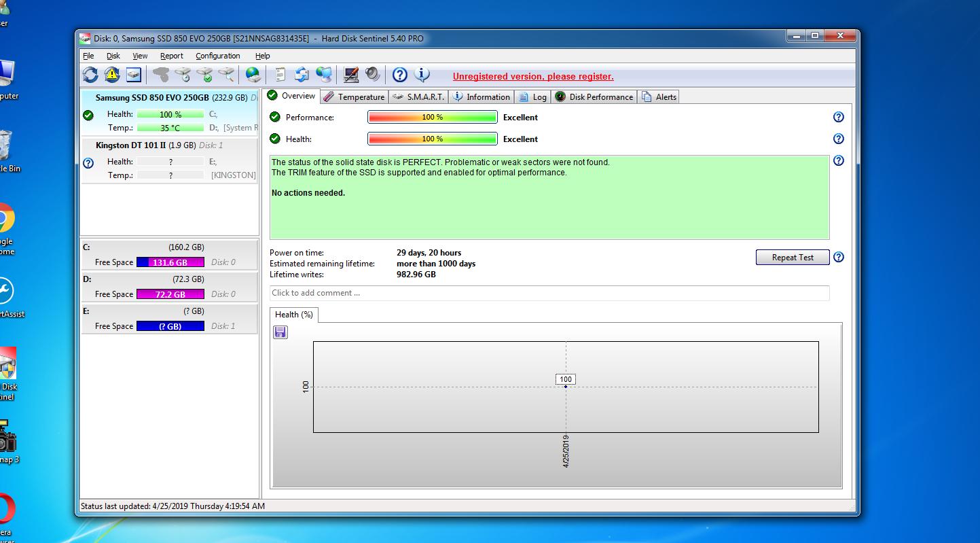This screenshot has height=543, width=980.
Task: Open the configuration monitor toolbar icon
Action: point(350,75)
